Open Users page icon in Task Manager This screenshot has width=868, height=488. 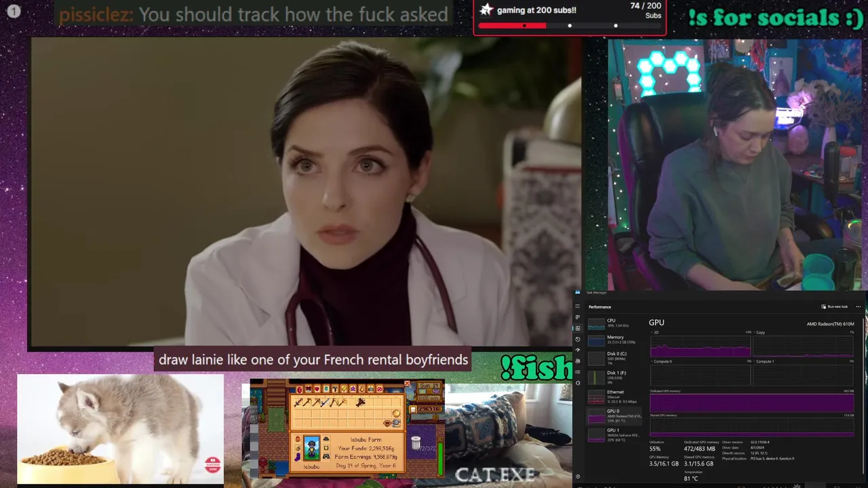[578, 361]
